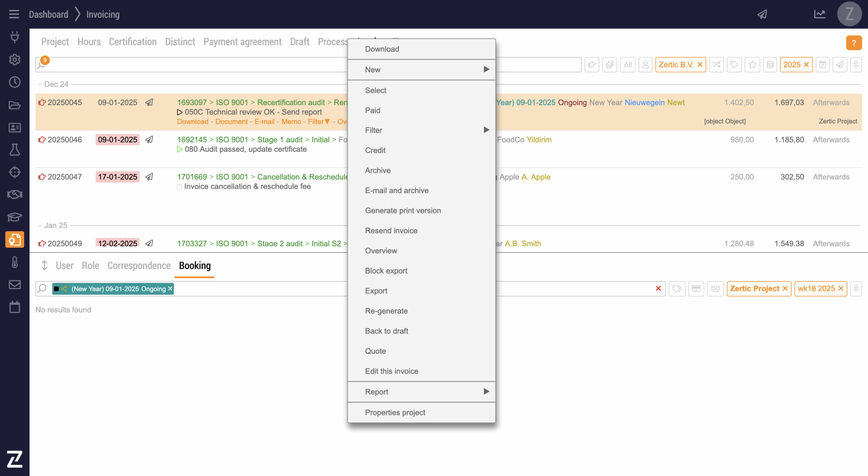Click the shuffle icon next to Zertic B.V.
Viewport: 868px width, 476px height.
pyautogui.click(x=716, y=65)
